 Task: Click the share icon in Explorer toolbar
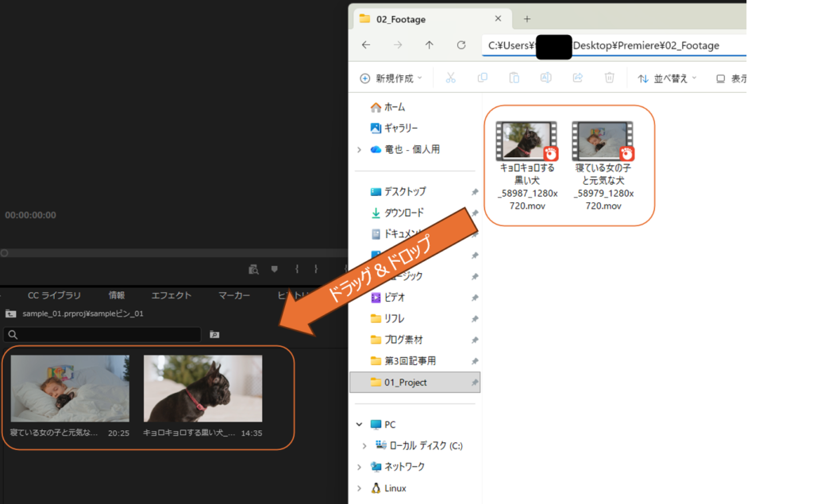577,78
